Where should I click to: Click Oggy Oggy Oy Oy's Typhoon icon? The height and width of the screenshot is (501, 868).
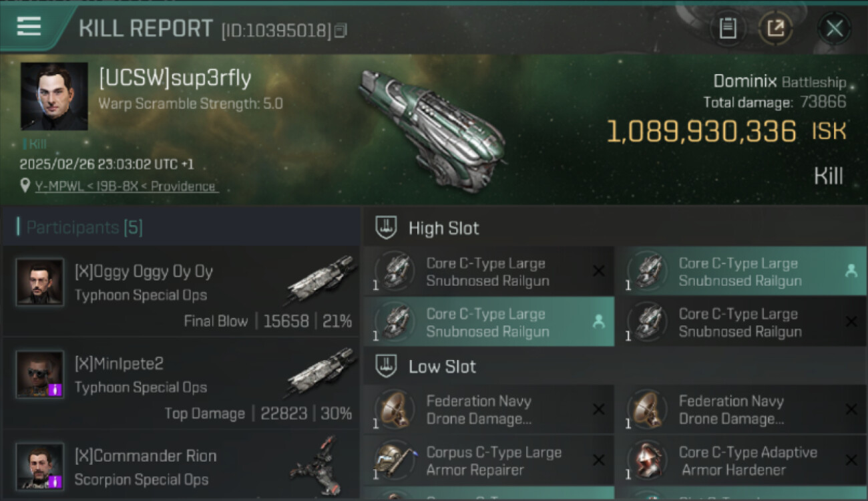coord(322,281)
